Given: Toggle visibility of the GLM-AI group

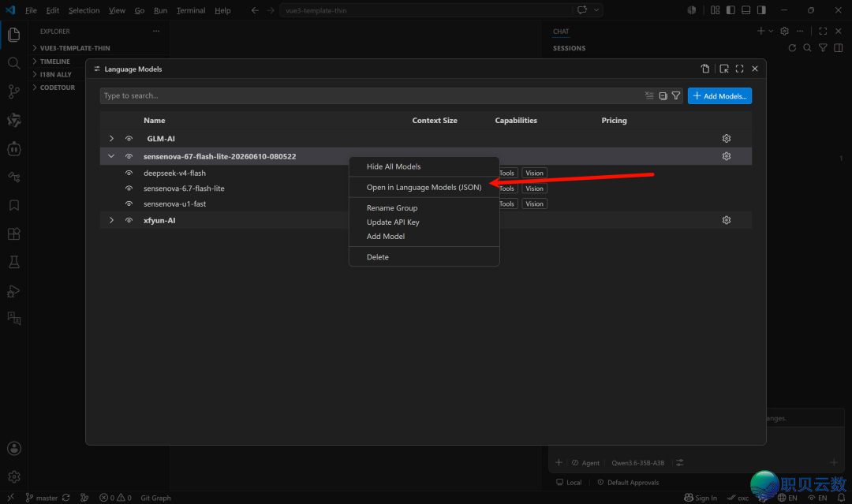Looking at the screenshot, I should click(129, 139).
